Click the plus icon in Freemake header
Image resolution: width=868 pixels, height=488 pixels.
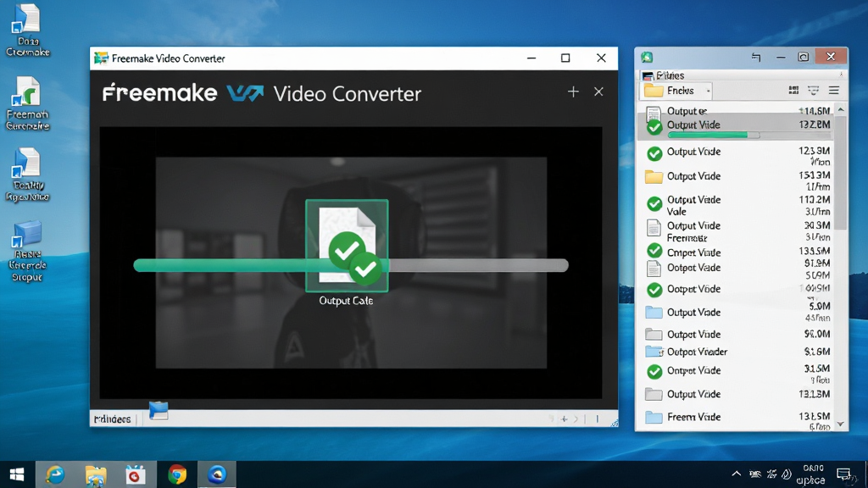(x=573, y=91)
